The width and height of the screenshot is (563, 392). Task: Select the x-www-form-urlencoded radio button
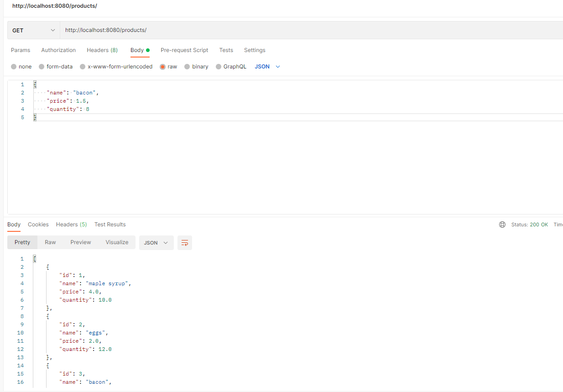pos(83,67)
